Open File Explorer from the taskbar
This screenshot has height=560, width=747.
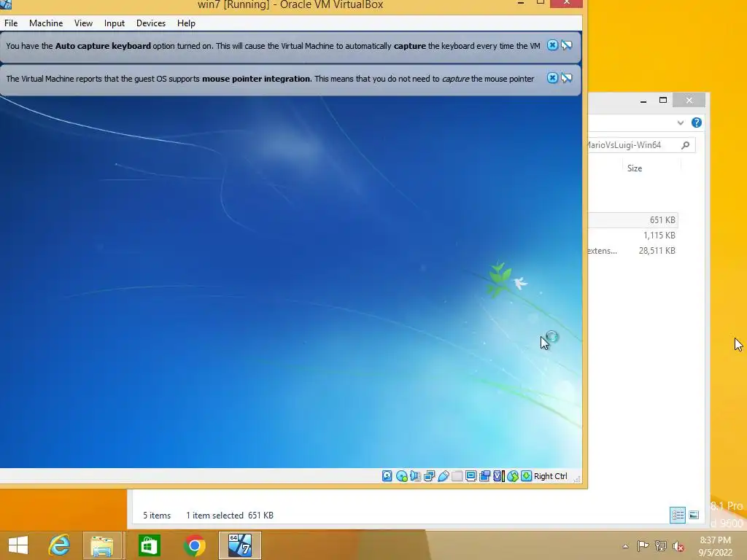tap(102, 545)
